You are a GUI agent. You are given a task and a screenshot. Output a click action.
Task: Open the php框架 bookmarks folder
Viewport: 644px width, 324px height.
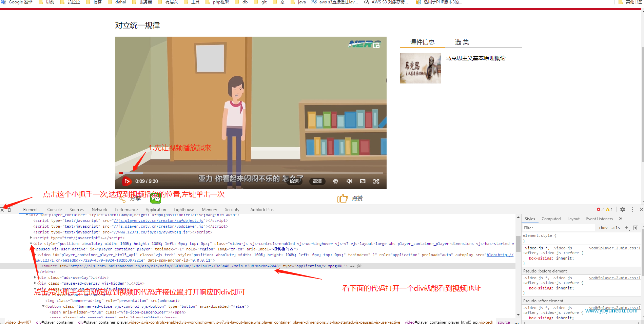[x=217, y=2]
